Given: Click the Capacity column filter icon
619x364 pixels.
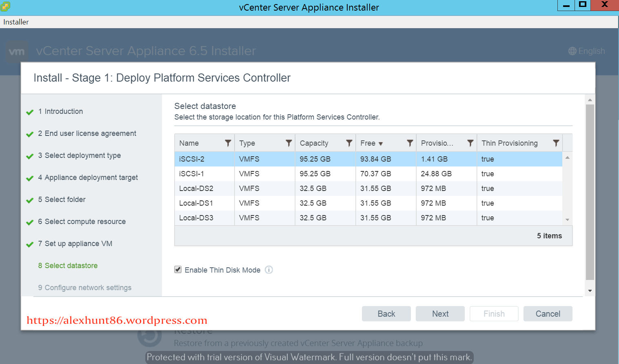Looking at the screenshot, I should 349,143.
